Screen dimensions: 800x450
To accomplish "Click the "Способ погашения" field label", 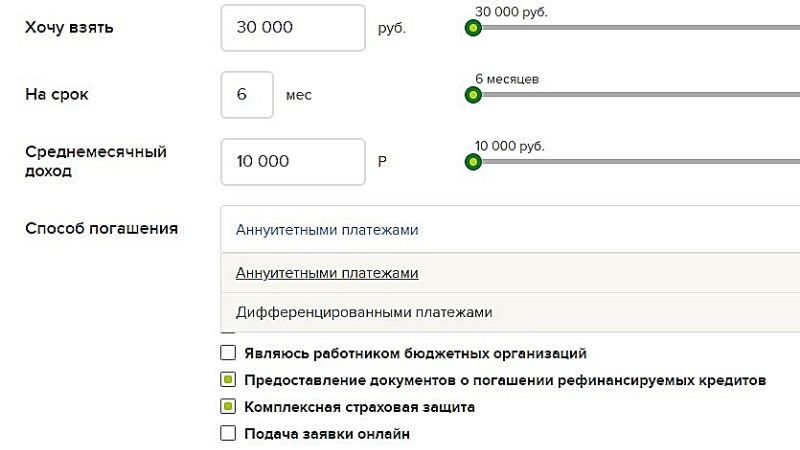I will click(101, 229).
